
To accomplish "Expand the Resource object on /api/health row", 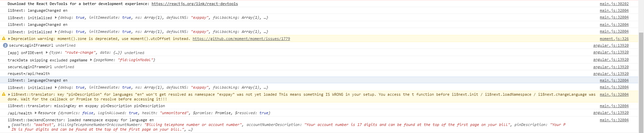I will tap(36, 113).
